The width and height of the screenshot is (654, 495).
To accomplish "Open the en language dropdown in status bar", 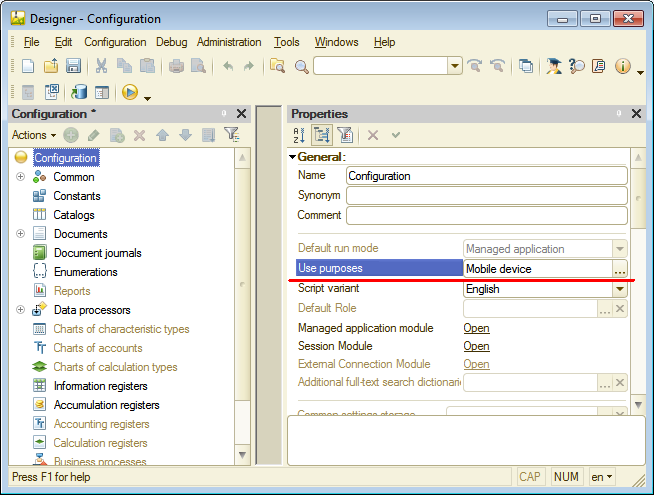I will click(601, 477).
